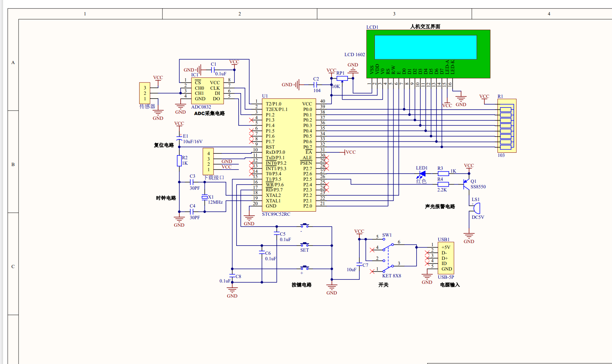Viewport: 612px width, 364px height.
Task: Click the ADC0832 chip body
Action: click(207, 91)
